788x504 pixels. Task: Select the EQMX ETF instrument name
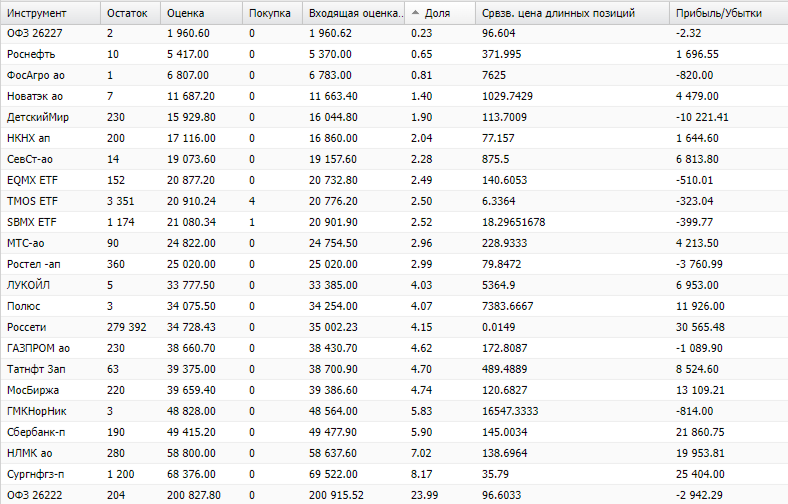point(32,180)
